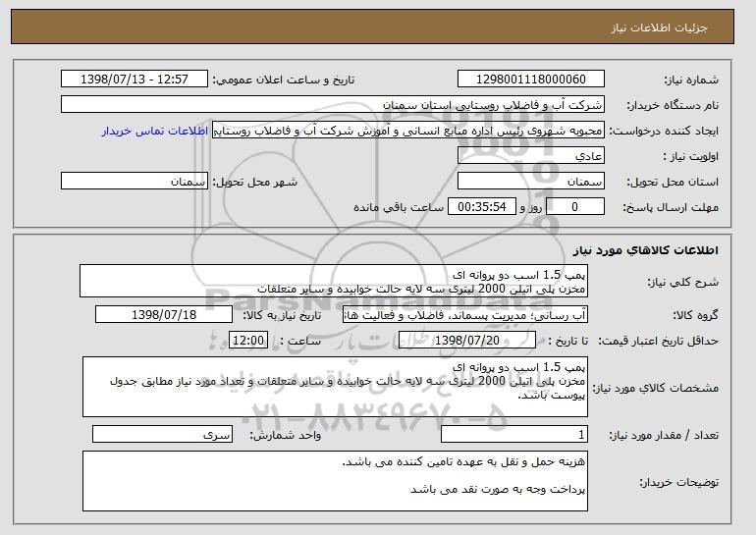Click the quantity field showing 1
756x535 pixels.
point(514,434)
